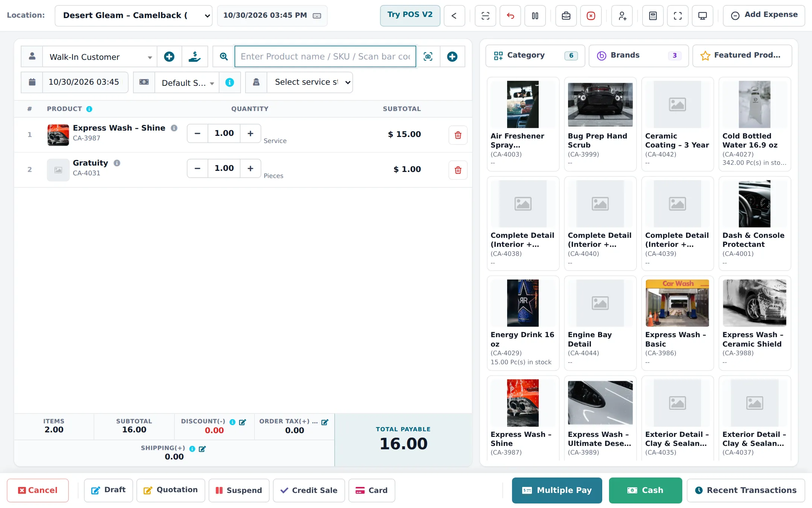
Task: Open Default selling price group dropdown
Action: [x=187, y=82]
